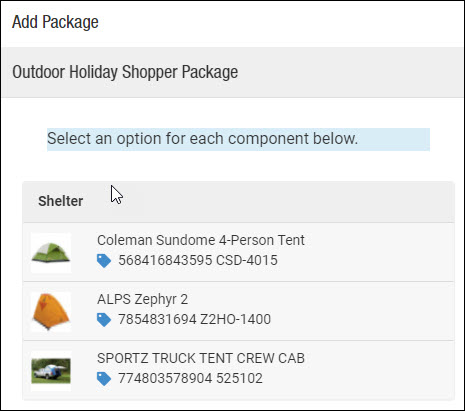Click the Coleman Sundome product name text
Screen dimensions: 465x411
pos(201,240)
